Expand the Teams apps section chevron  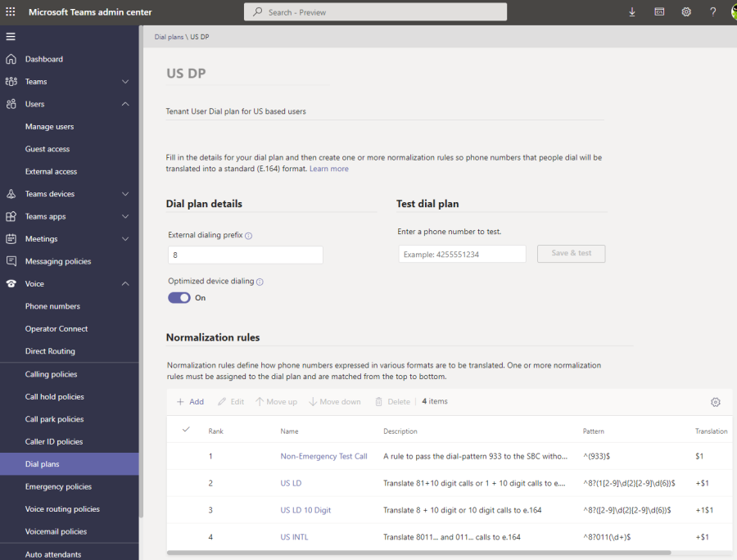125,217
